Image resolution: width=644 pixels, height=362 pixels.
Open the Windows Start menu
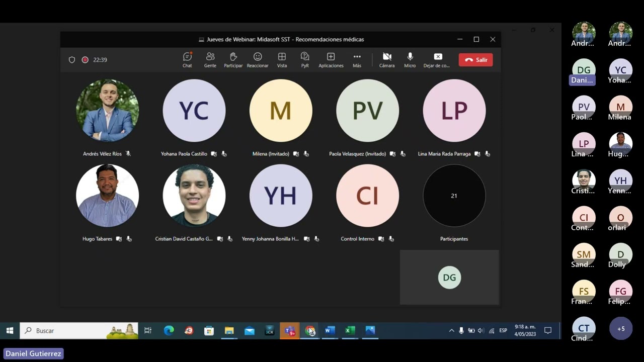coord(10,330)
